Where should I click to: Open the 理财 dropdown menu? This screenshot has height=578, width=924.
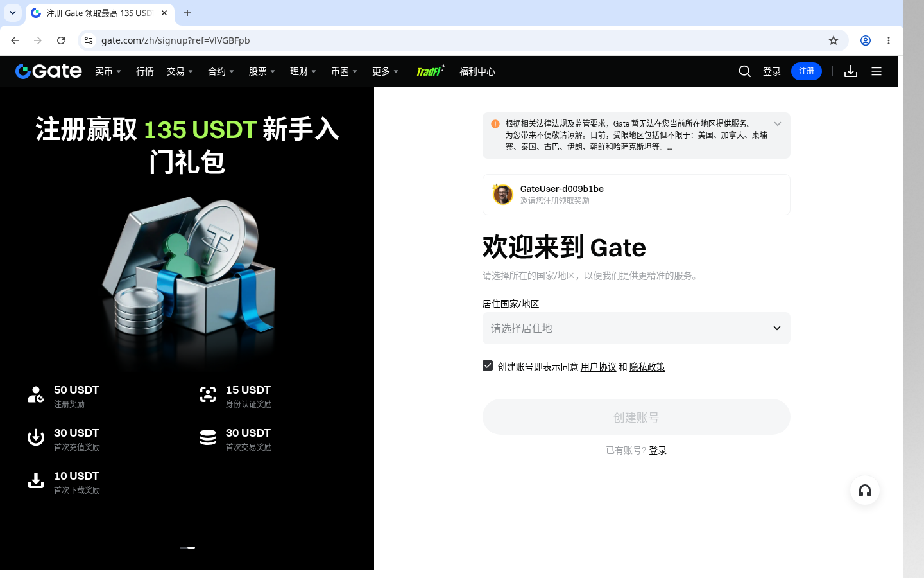point(303,71)
